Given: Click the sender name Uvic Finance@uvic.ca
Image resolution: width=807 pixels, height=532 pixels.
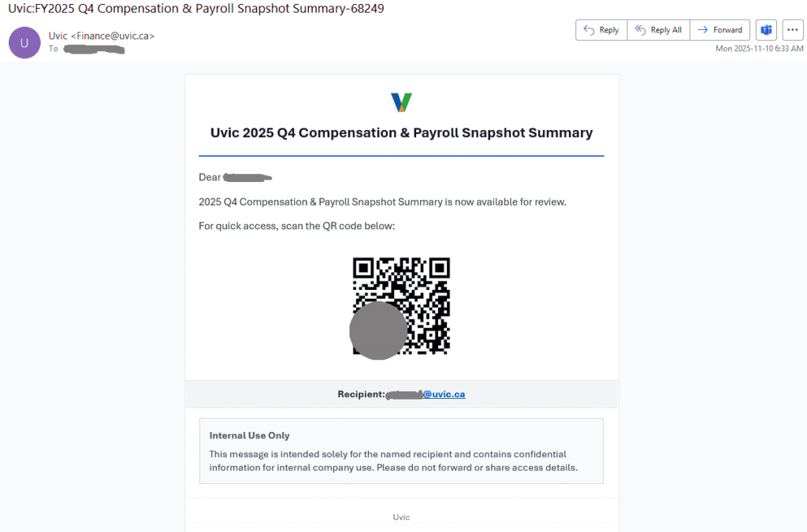Looking at the screenshot, I should pyautogui.click(x=101, y=35).
